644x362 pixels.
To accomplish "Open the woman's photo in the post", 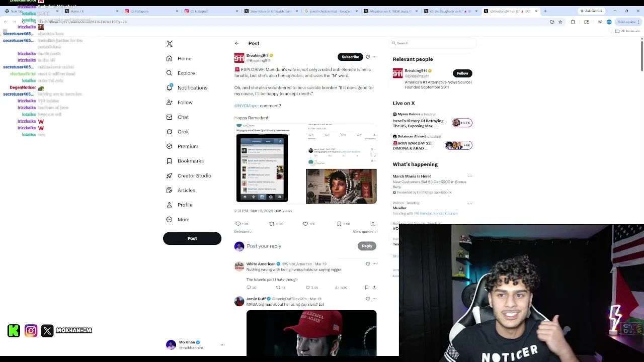I will (341, 187).
